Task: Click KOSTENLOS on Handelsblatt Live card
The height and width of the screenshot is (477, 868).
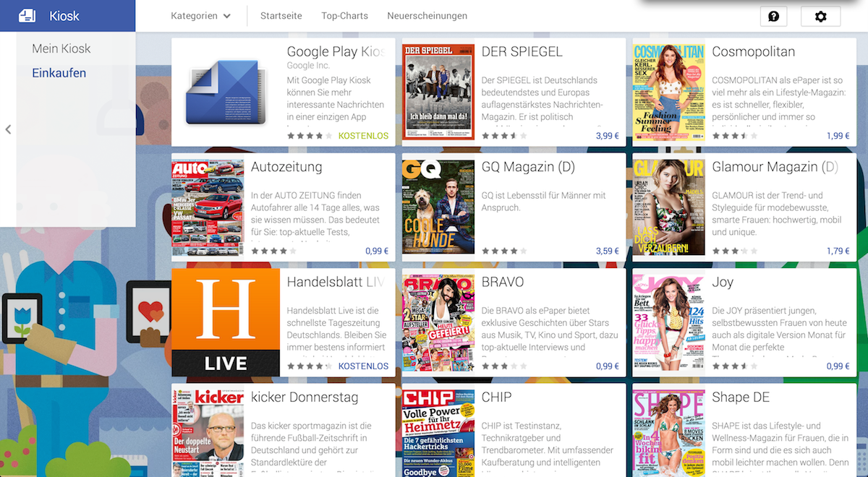Action: [363, 366]
